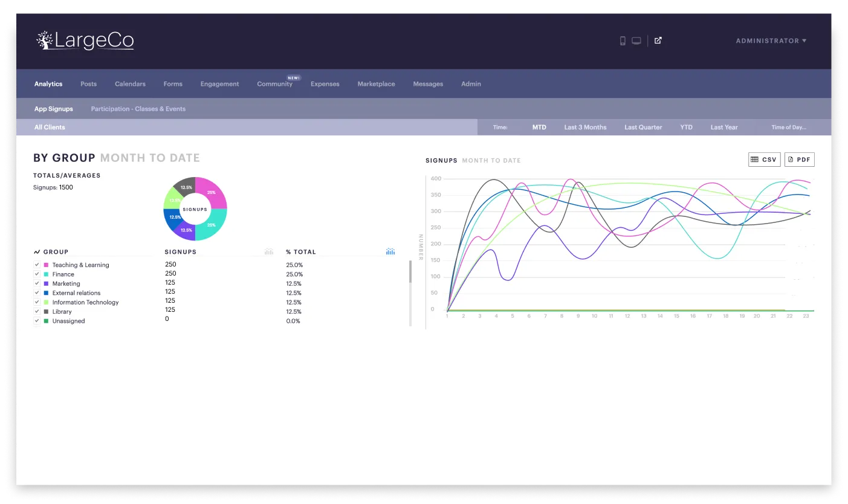Go to the Posts tab

tap(88, 84)
